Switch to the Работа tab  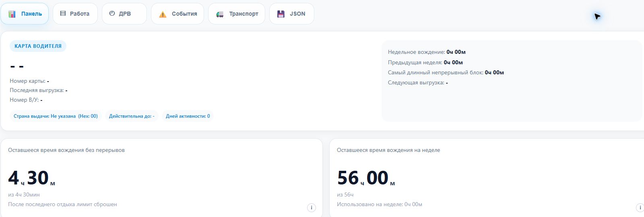click(x=75, y=14)
